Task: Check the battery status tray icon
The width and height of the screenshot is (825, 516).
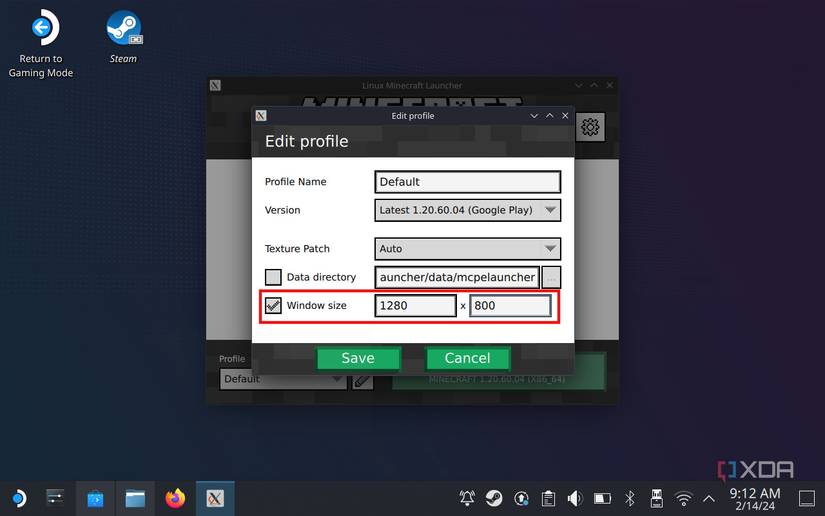Action: point(602,498)
